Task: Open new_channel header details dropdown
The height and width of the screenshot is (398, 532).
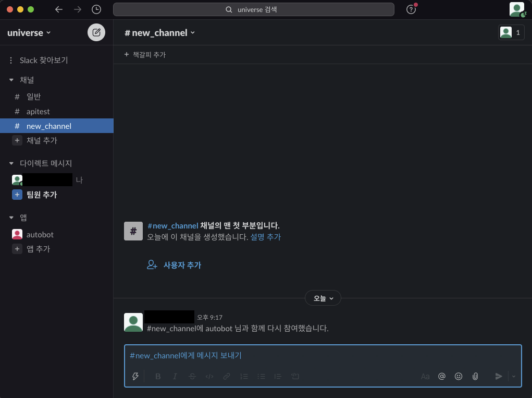Action: click(159, 32)
